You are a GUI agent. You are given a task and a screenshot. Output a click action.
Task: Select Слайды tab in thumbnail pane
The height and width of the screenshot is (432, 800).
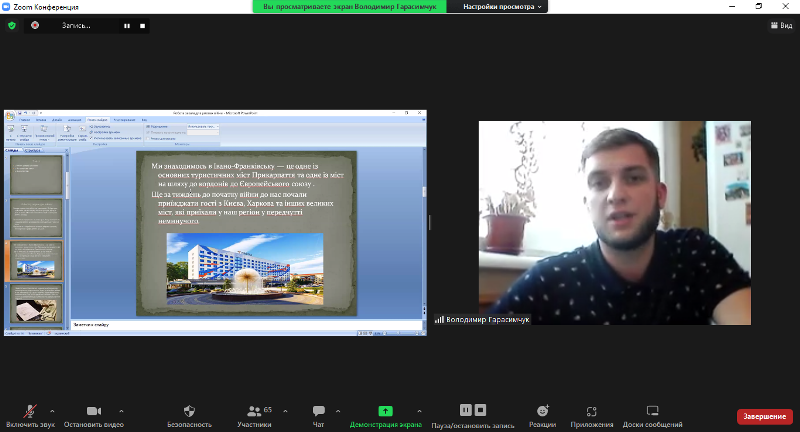click(x=12, y=150)
